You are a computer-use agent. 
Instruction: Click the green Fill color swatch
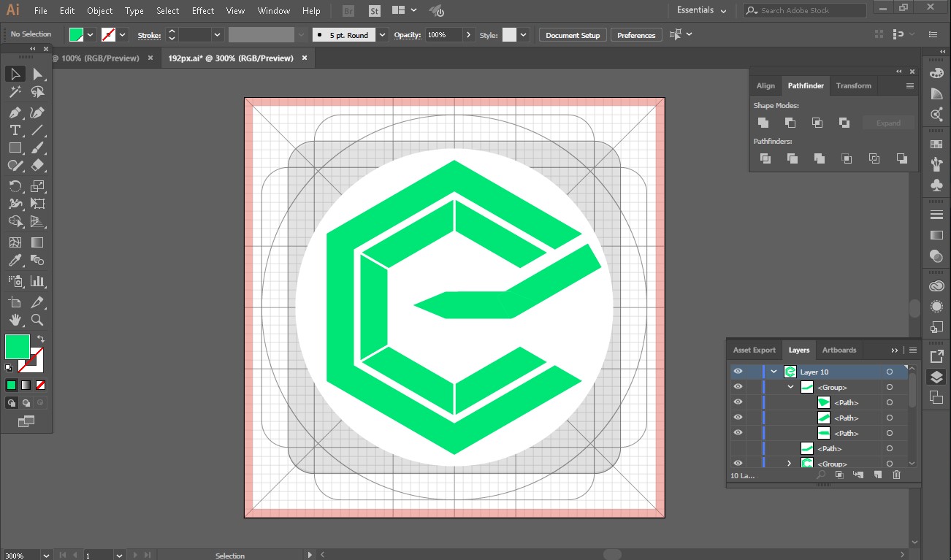17,346
